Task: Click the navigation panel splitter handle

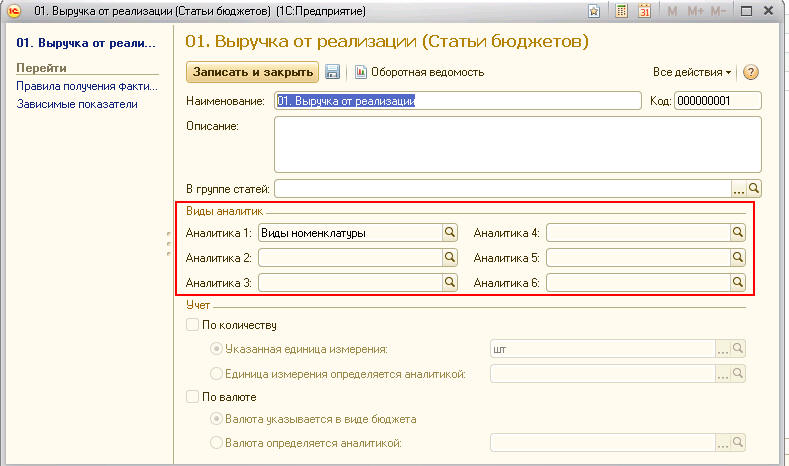Action: pyautogui.click(x=169, y=244)
